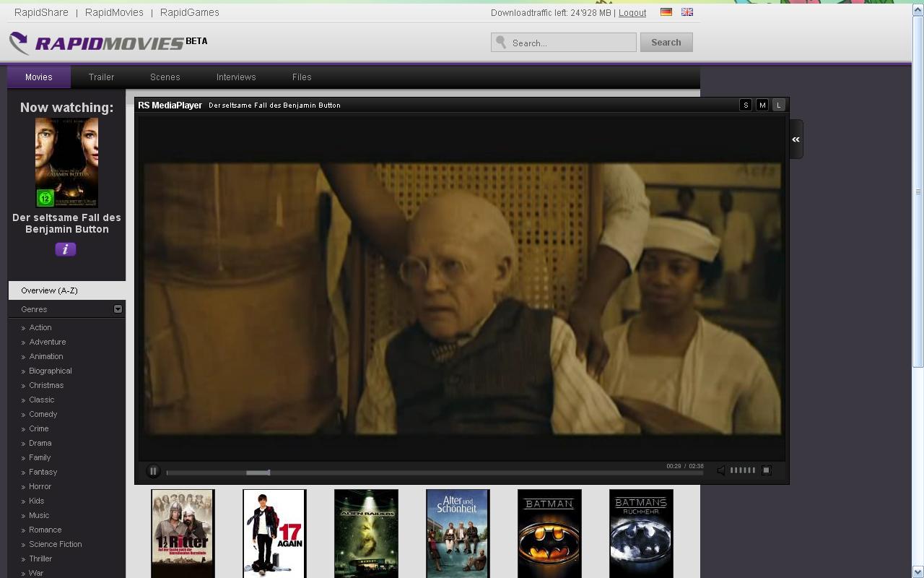Select the English language flag
The height and width of the screenshot is (578, 924).
(x=687, y=12)
